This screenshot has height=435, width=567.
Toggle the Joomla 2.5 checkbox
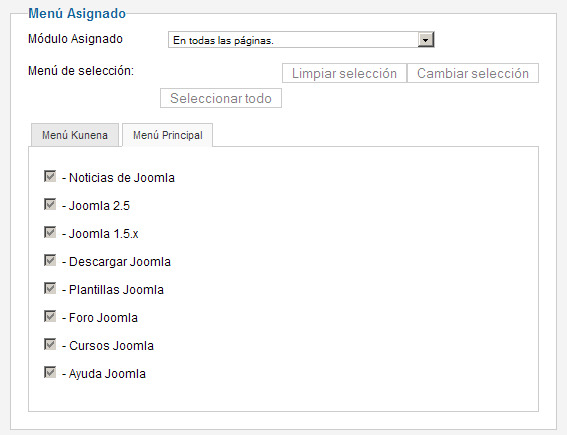click(50, 204)
